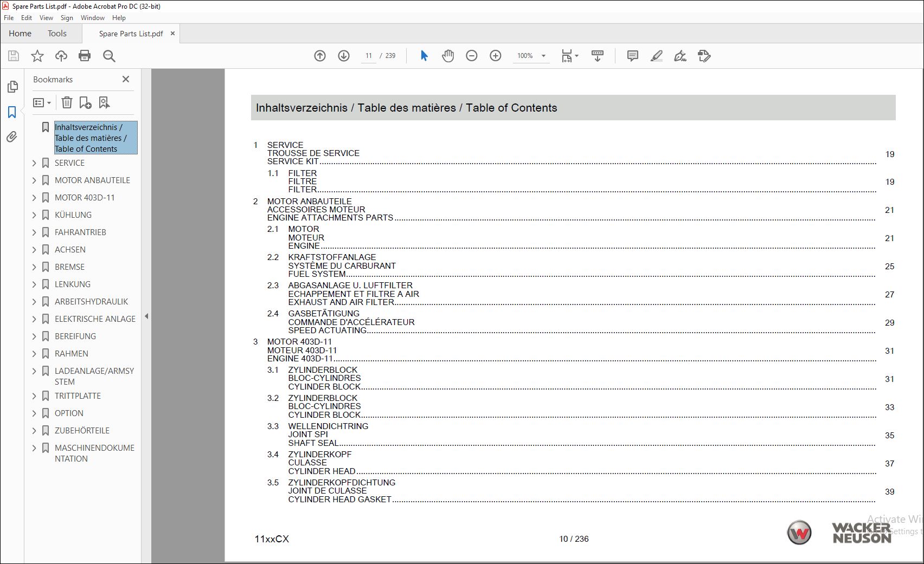Click the stamp/request signature icon
This screenshot has height=564, width=924.
pyautogui.click(x=704, y=56)
